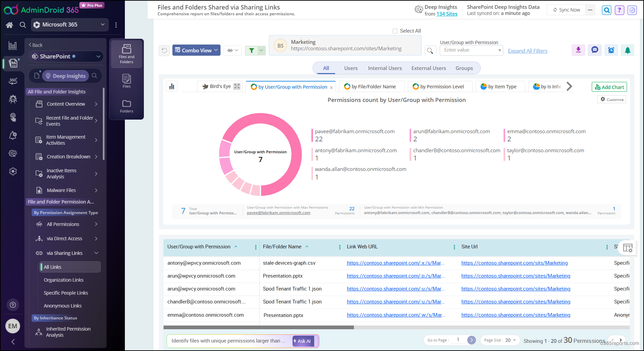Open the SharePoint workload dropdown
Viewport: 644px width, 351px height.
[x=66, y=56]
